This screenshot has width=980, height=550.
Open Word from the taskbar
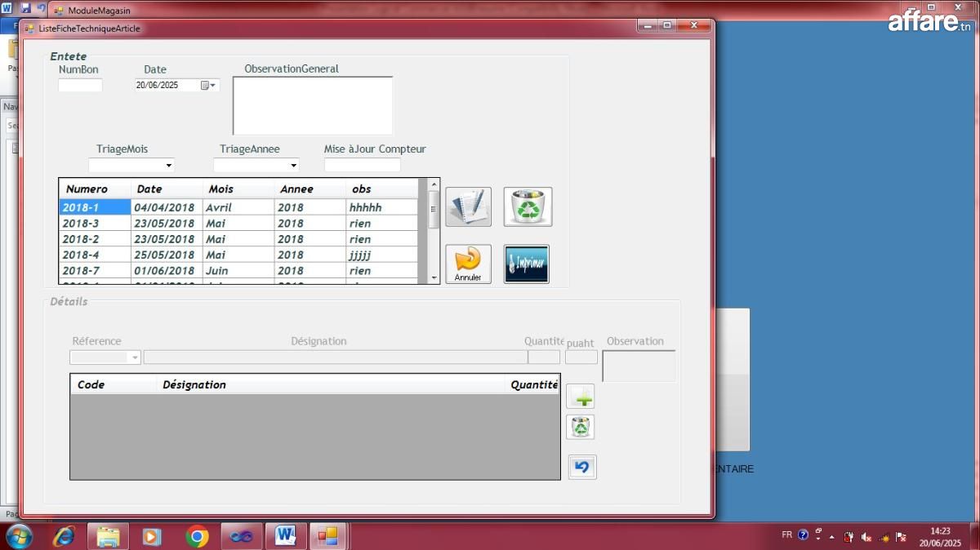(x=285, y=536)
